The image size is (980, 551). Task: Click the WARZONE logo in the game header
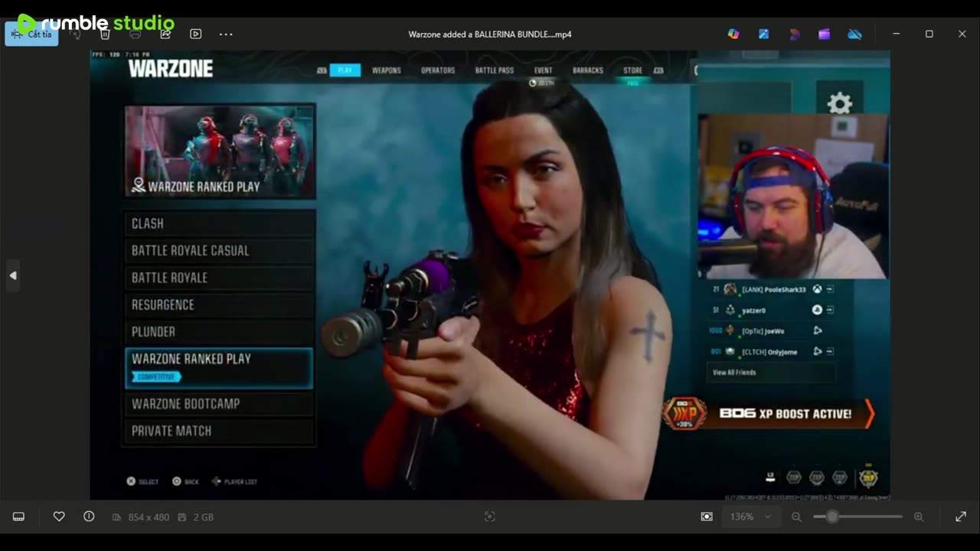pyautogui.click(x=171, y=69)
